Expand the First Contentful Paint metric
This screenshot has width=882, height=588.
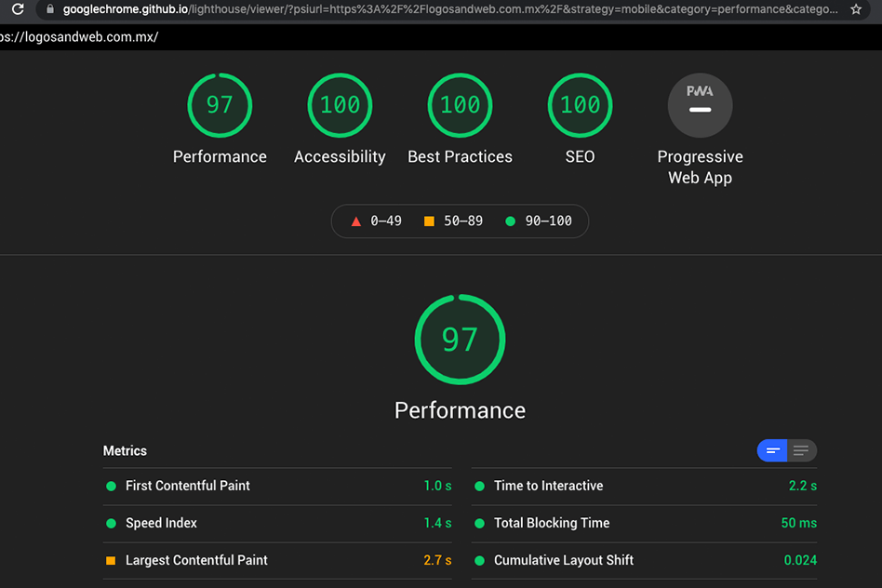187,486
